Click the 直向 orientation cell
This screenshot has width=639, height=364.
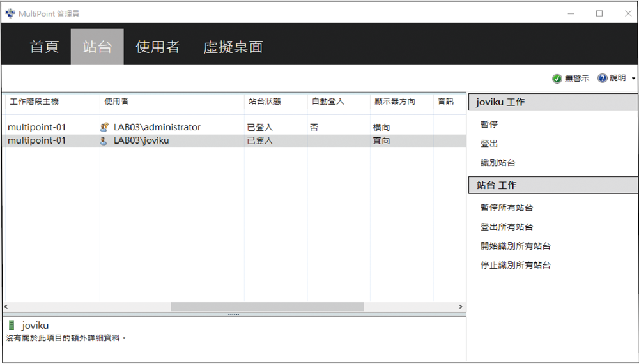pos(381,141)
